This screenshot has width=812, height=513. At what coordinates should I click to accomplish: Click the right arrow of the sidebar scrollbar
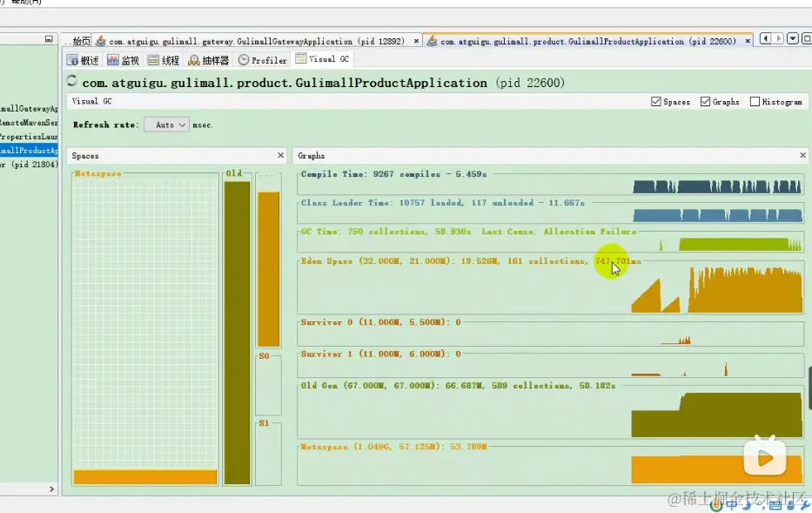pos(51,489)
